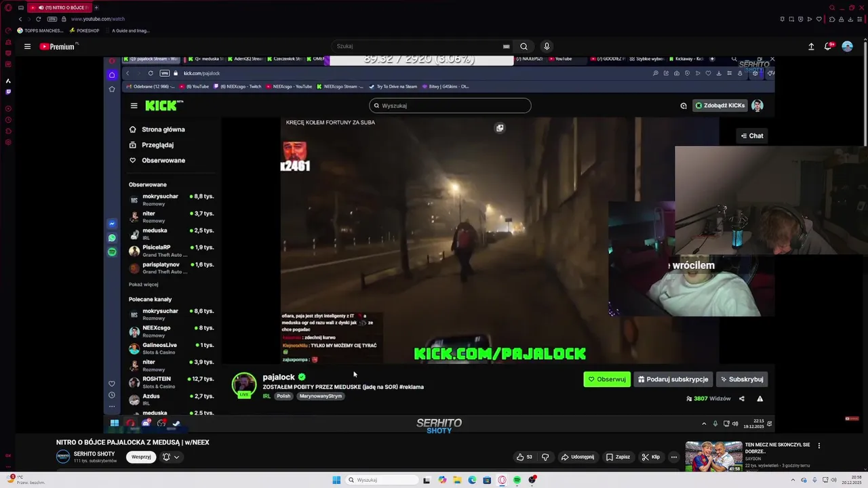Toggle the VPN badge in address bar
Screen dimensions: 868x488
point(52,19)
